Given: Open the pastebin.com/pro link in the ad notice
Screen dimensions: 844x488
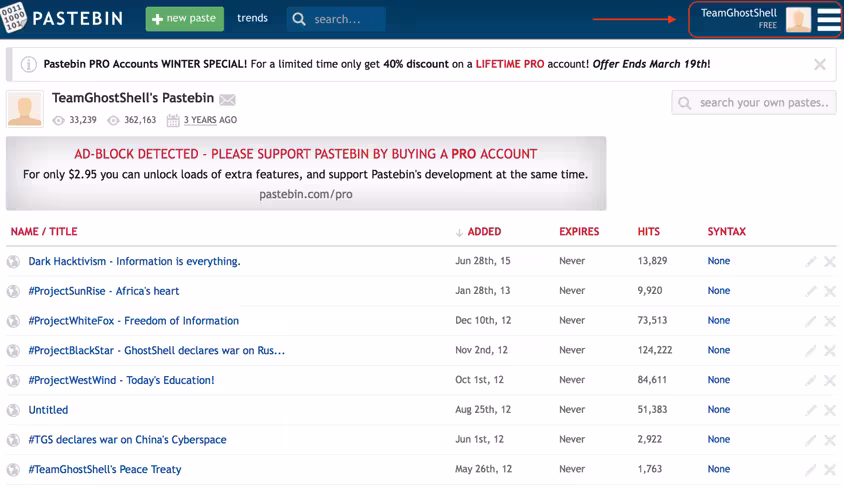Looking at the screenshot, I should tap(306, 194).
